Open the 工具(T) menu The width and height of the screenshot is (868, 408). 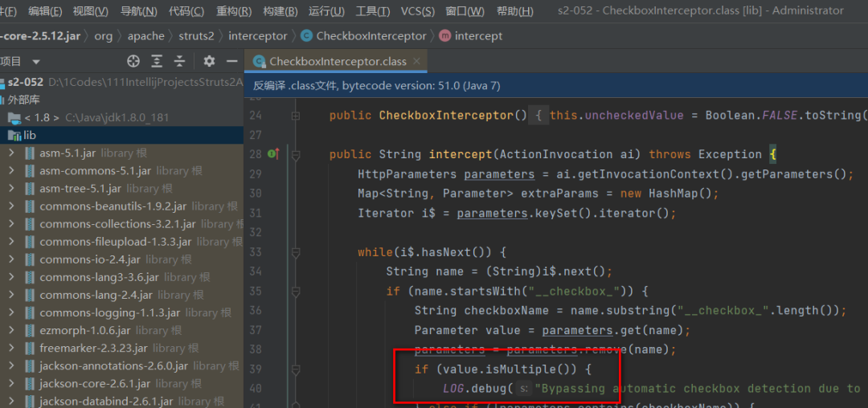[373, 11]
